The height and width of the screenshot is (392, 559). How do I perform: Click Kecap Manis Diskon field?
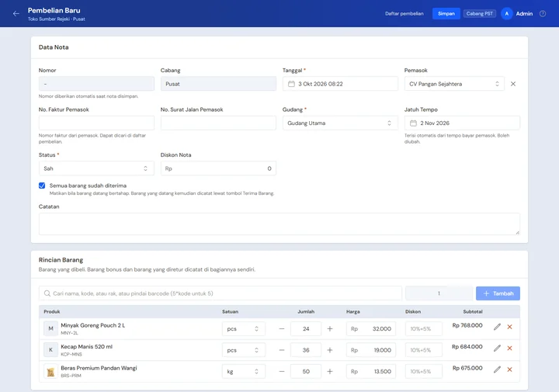[x=424, y=350]
